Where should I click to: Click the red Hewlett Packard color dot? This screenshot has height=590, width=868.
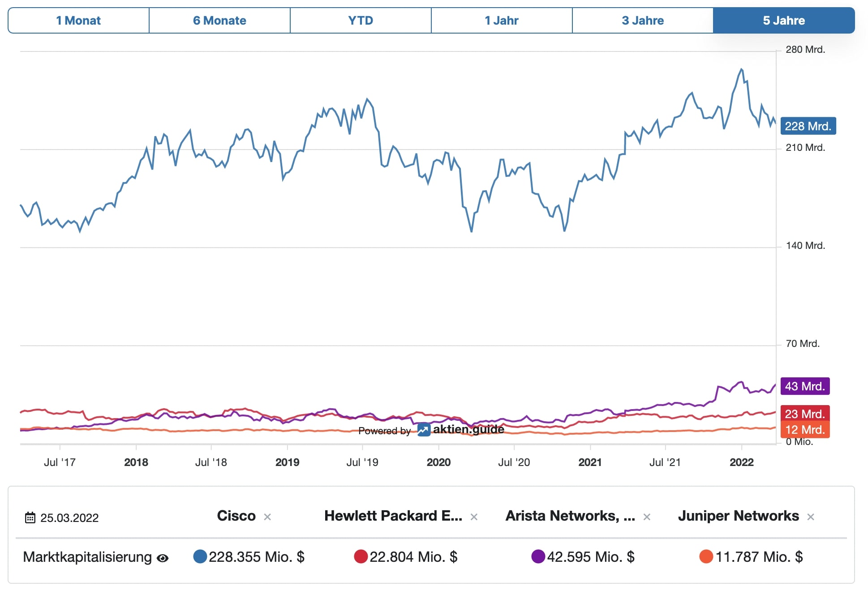pos(361,556)
